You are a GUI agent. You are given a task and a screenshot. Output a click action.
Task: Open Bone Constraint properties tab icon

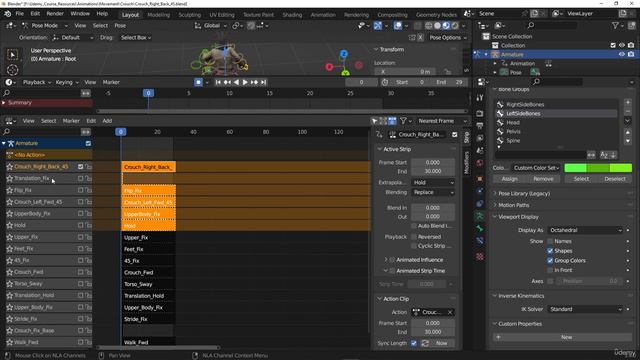tap(480, 240)
